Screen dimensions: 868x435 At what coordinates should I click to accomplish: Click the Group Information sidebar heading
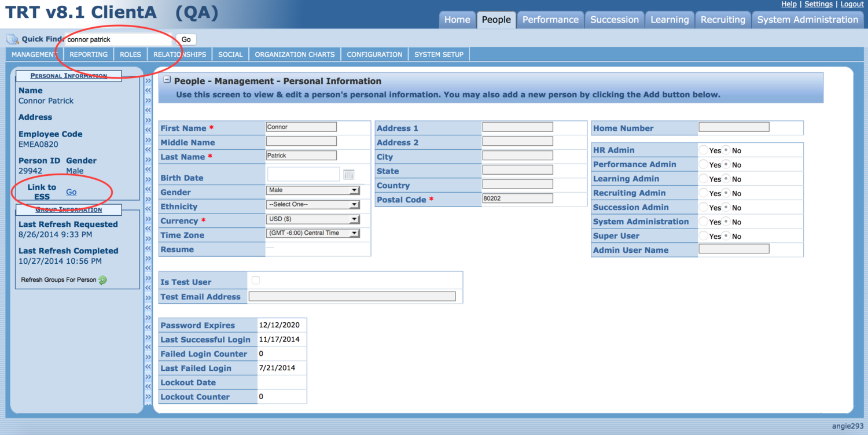(x=68, y=209)
